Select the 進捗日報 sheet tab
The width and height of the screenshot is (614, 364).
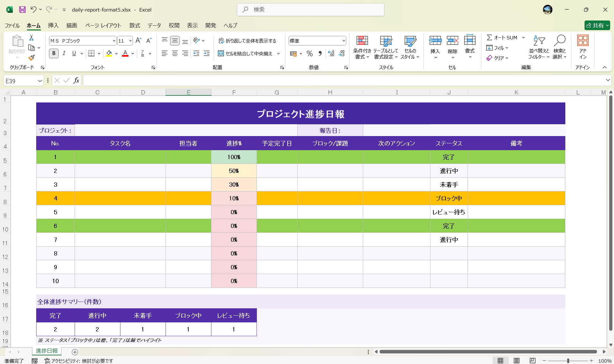point(47,351)
